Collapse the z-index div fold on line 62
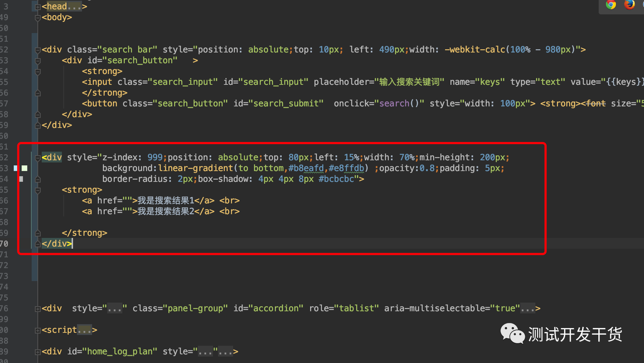644x363 pixels. click(37, 158)
